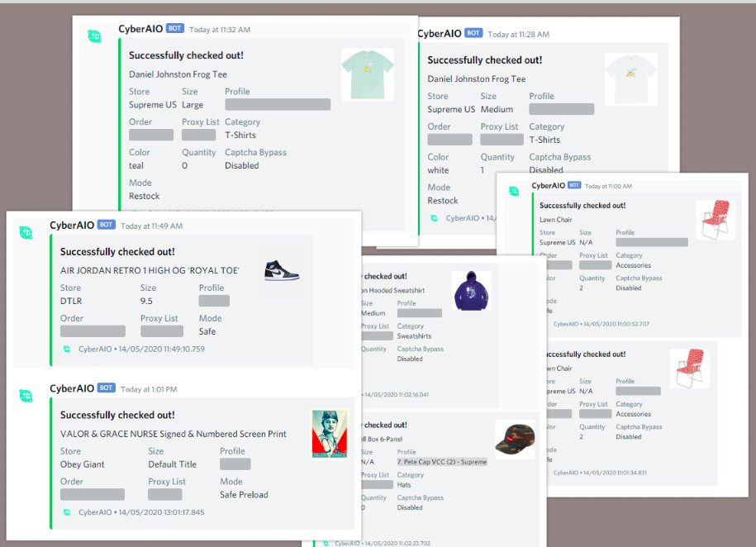
Task: Click 'Medium' size in white Frog Tee card
Action: [x=497, y=110]
